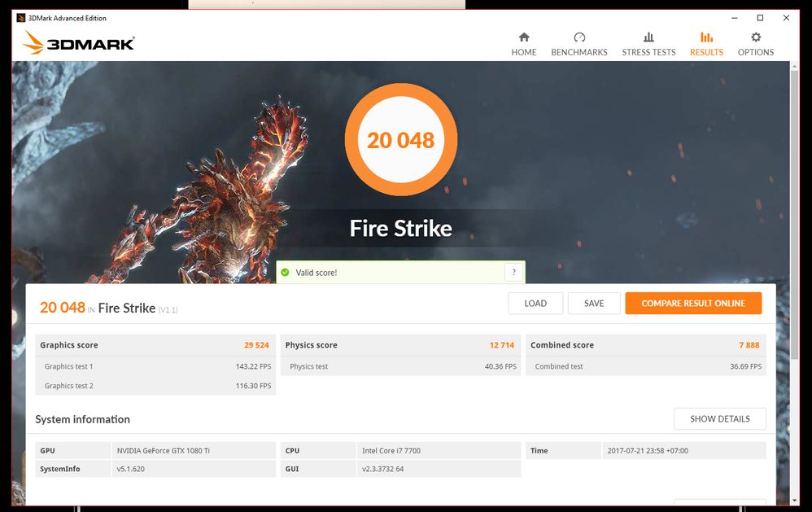Click the vertical scrollbar thumb

pos(794,215)
